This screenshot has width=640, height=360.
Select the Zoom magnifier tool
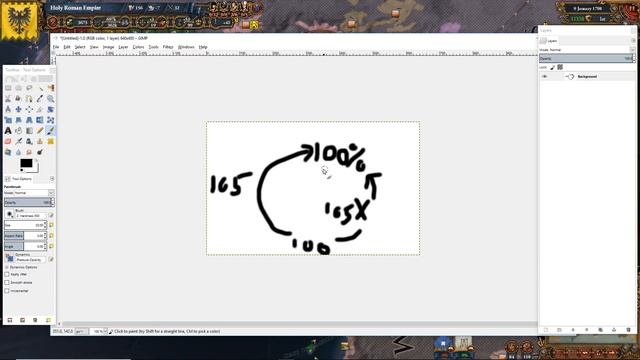click(51, 99)
